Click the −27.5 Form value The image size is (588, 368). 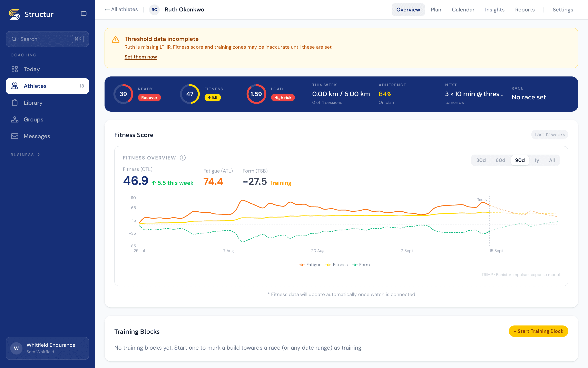(x=255, y=182)
